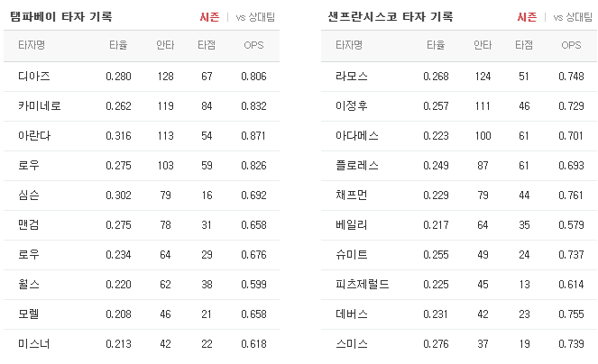Open batter 라모스 entry
Viewport: 598px width, 364px height.
[351, 77]
